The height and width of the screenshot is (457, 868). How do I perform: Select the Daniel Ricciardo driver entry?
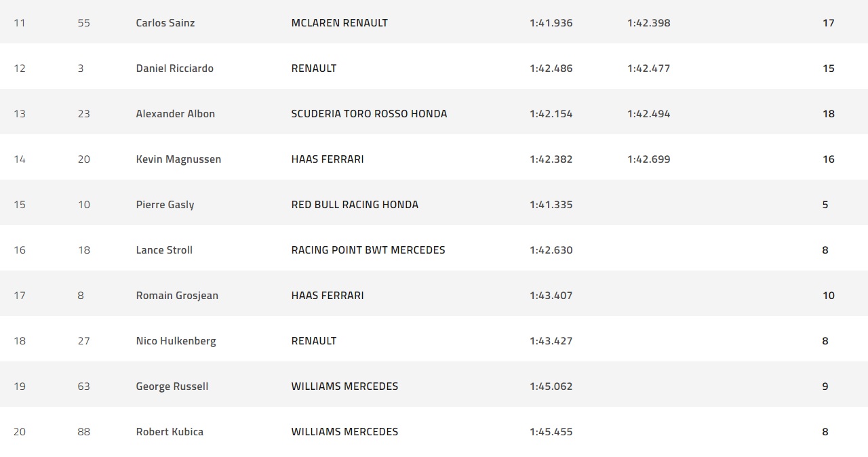click(x=174, y=68)
